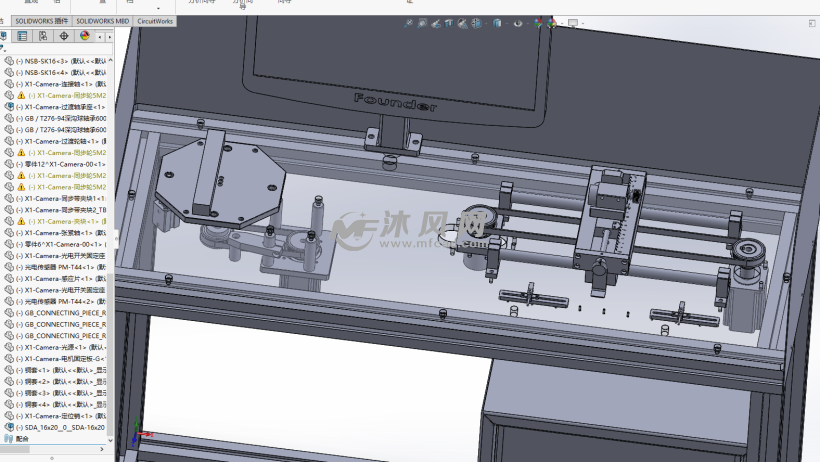This screenshot has width=820, height=462.
Task: Select X1-Camera-同步带夹块1<1> in the tree
Action: click(61, 198)
